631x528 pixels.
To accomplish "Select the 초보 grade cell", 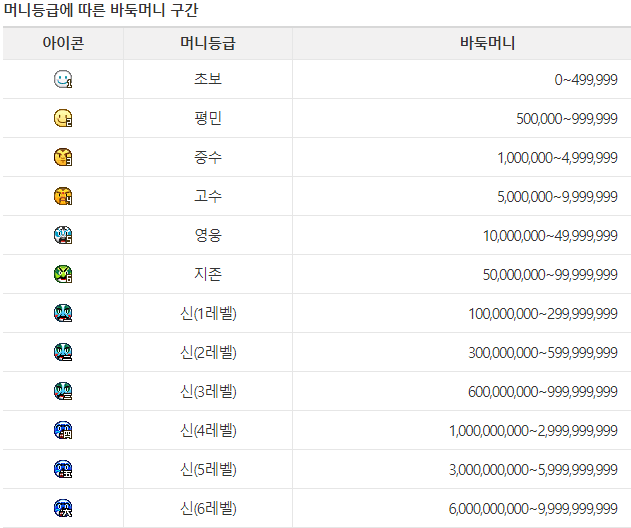I will click(208, 79).
